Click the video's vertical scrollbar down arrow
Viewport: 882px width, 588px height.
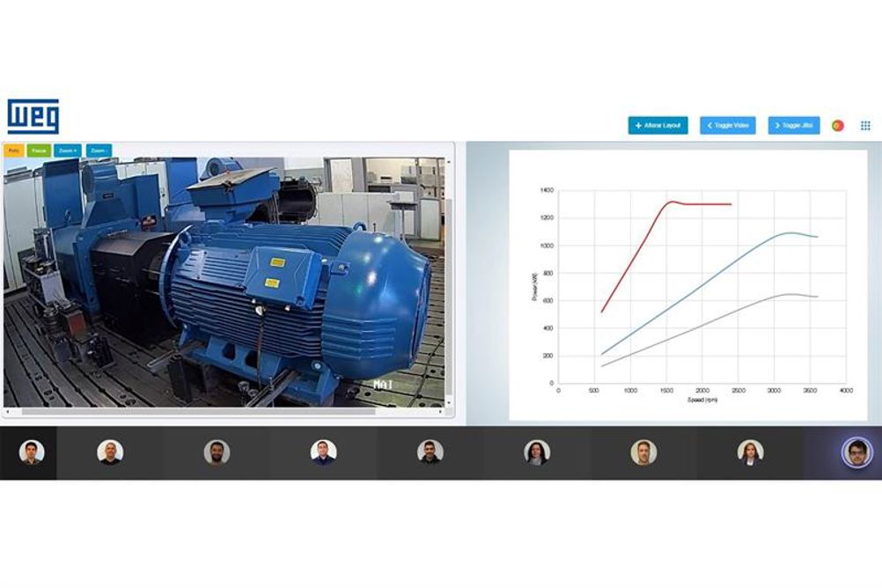(x=448, y=403)
